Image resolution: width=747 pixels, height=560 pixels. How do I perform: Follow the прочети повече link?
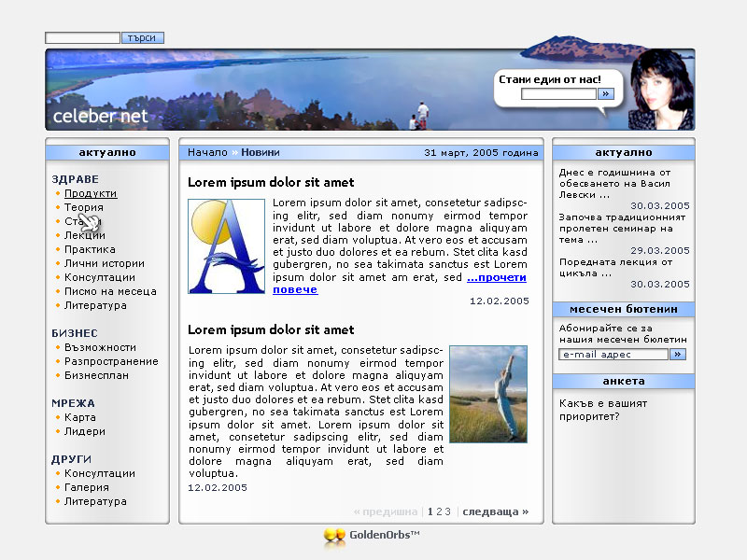[496, 278]
